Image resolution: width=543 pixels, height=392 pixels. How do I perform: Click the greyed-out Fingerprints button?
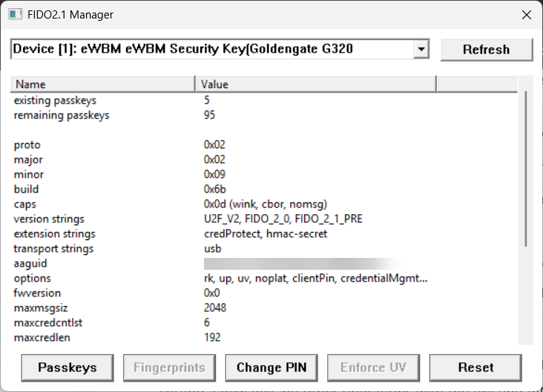[169, 367]
